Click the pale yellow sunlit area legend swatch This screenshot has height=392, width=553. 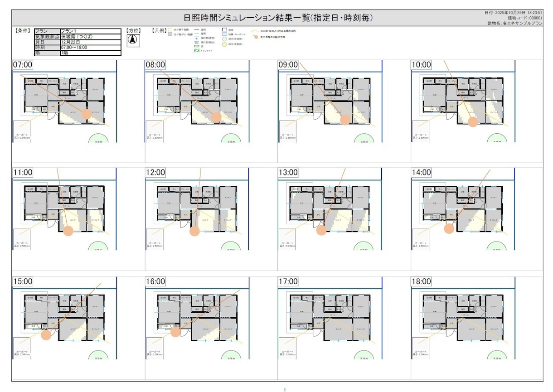tap(170, 29)
